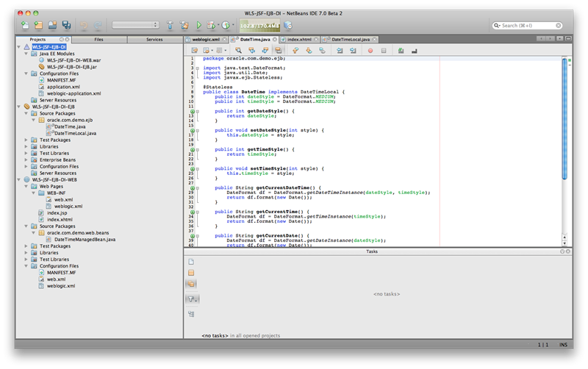Run the project with green play icon

[198, 25]
